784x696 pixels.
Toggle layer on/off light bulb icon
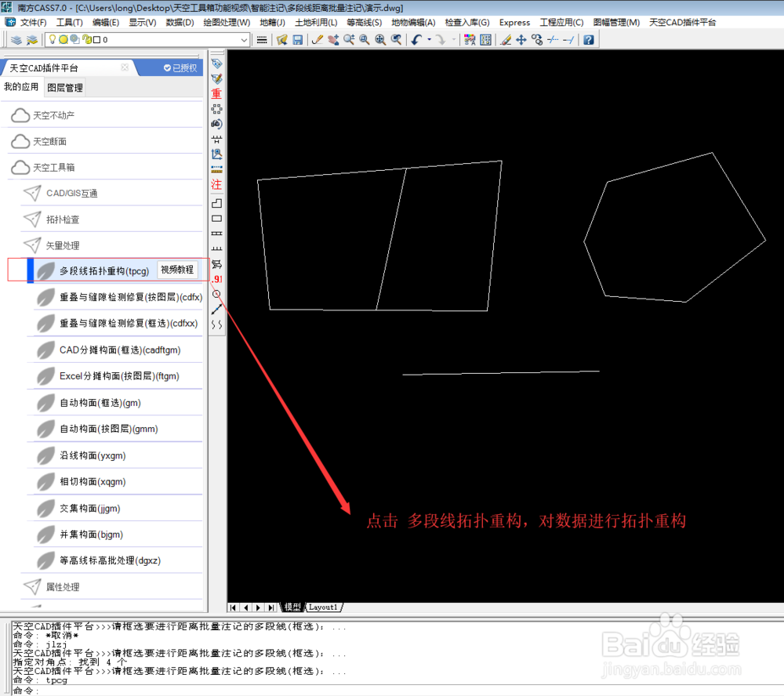[x=52, y=39]
